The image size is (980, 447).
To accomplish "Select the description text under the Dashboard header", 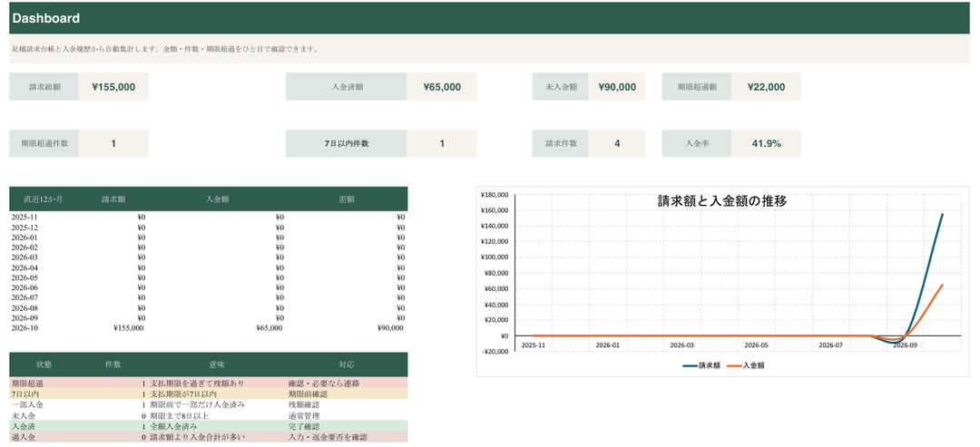I will point(166,49).
